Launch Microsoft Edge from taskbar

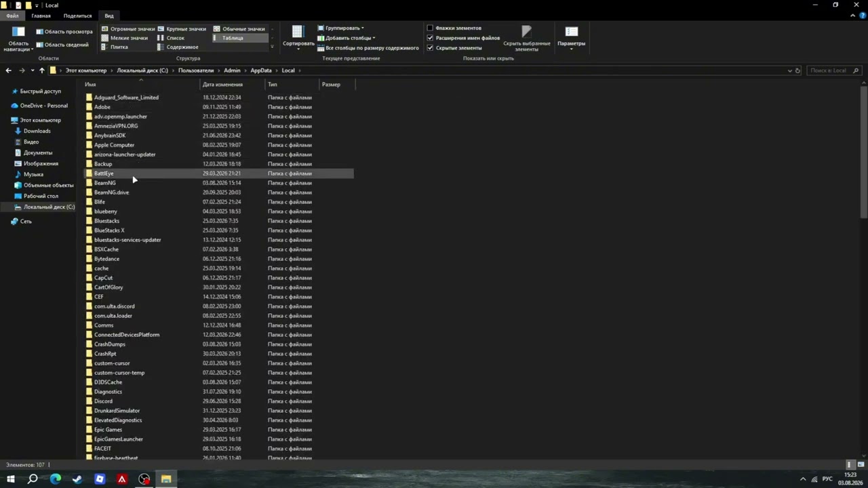[x=56, y=479]
